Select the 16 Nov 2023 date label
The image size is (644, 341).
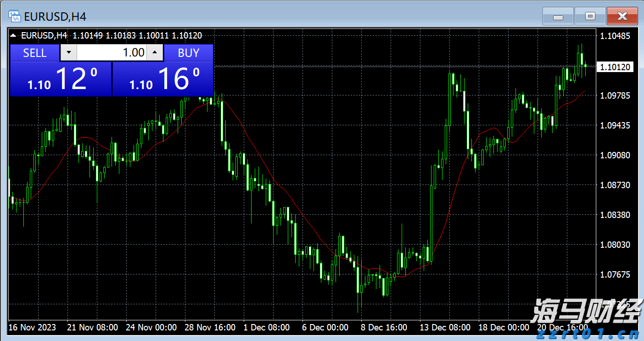pyautogui.click(x=32, y=327)
